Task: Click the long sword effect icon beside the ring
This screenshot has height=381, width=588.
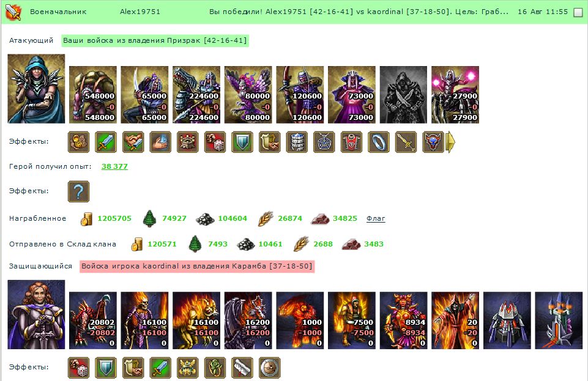Action: pos(406,142)
